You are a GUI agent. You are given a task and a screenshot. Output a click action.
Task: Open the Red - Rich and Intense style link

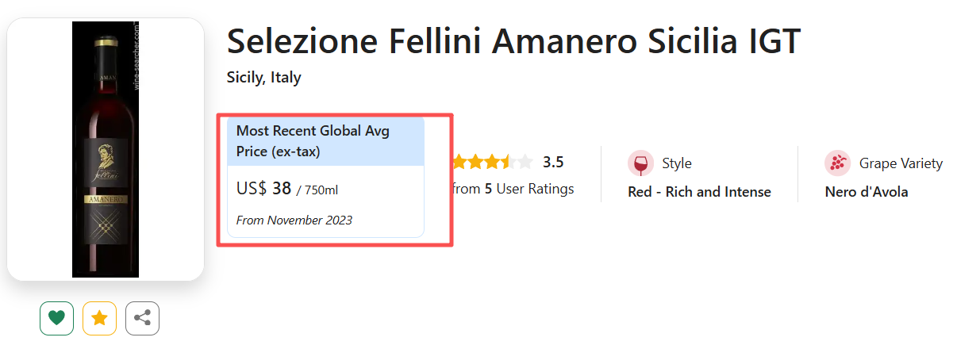[x=699, y=192]
